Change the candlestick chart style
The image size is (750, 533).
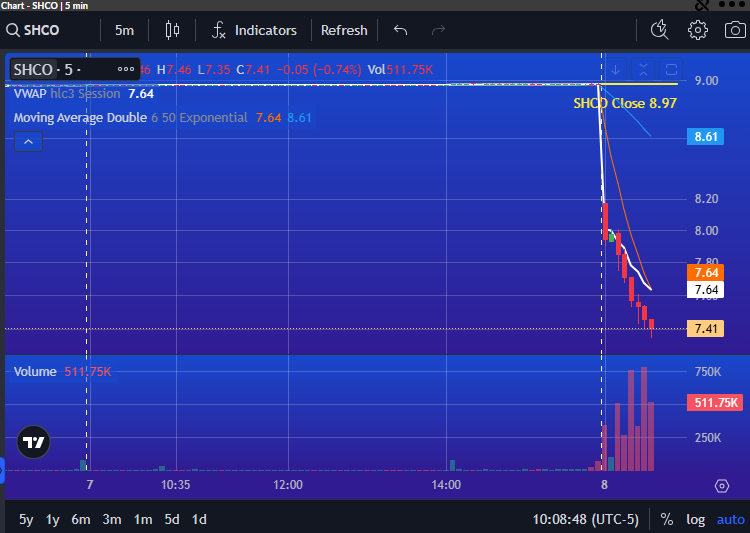[x=172, y=30]
